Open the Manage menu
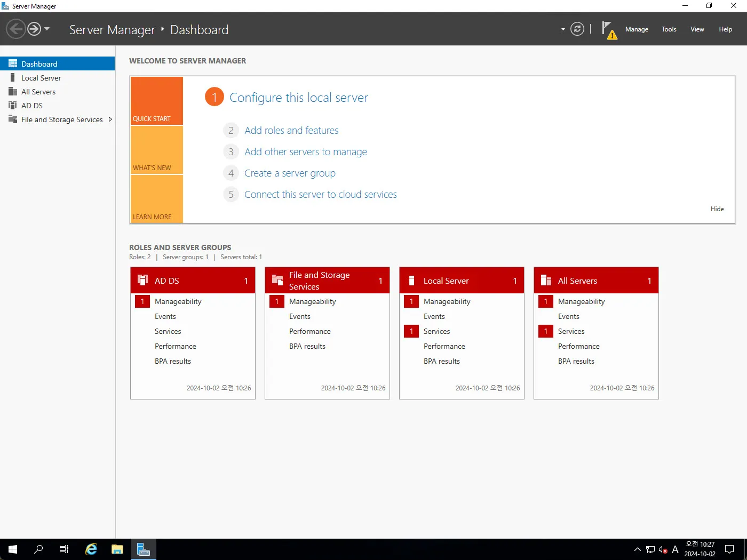The height and width of the screenshot is (560, 747). tap(637, 29)
